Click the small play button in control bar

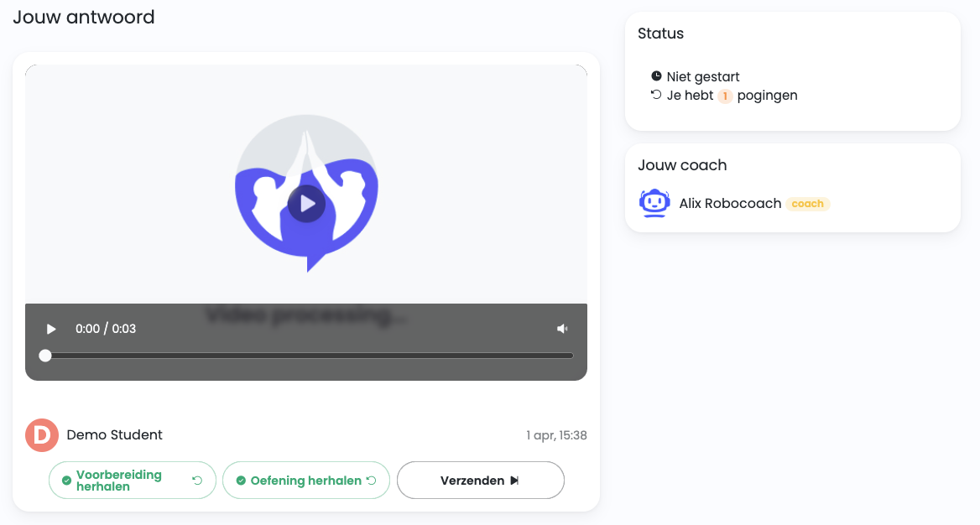(x=51, y=329)
